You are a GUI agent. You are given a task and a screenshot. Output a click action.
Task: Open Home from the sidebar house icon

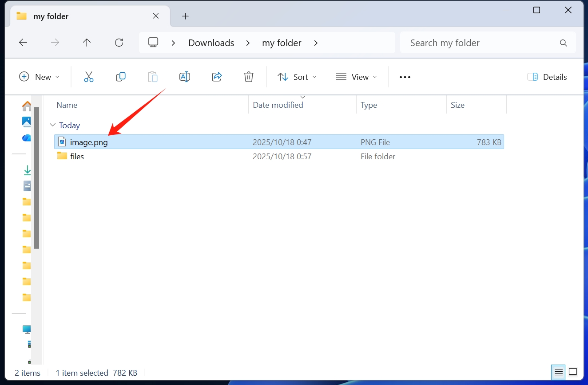click(x=27, y=106)
